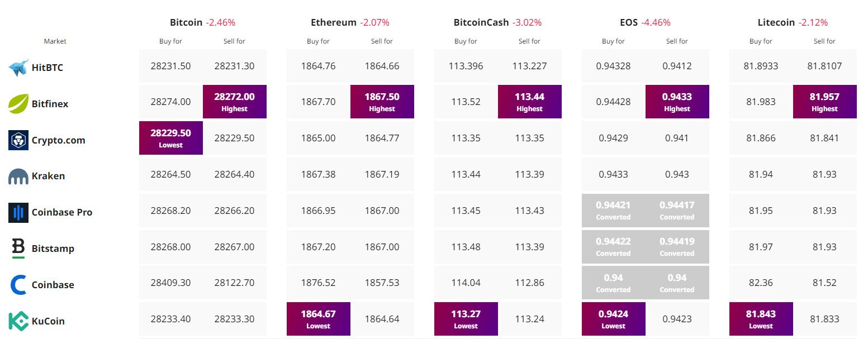Click KuCoin lowest EOS buy price 0.9424
The height and width of the screenshot is (339, 868).
pos(613,319)
